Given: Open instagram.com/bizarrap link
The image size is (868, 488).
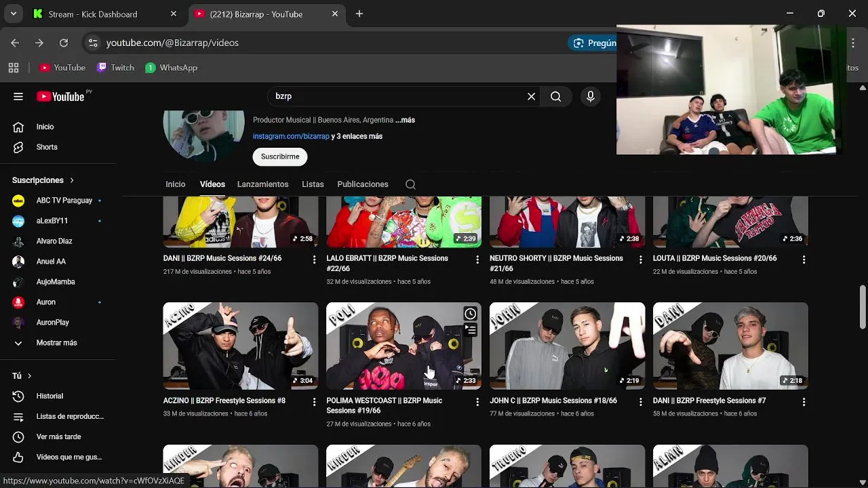Looking at the screenshot, I should 291,136.
